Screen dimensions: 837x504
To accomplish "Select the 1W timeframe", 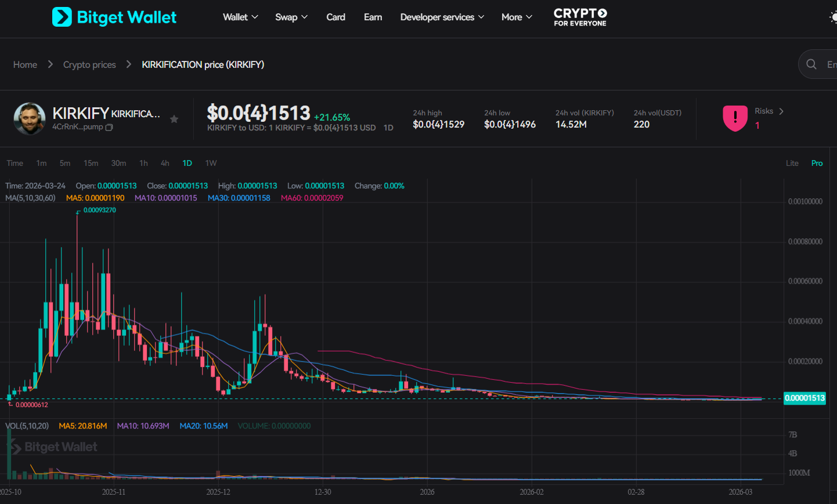I will pyautogui.click(x=211, y=163).
